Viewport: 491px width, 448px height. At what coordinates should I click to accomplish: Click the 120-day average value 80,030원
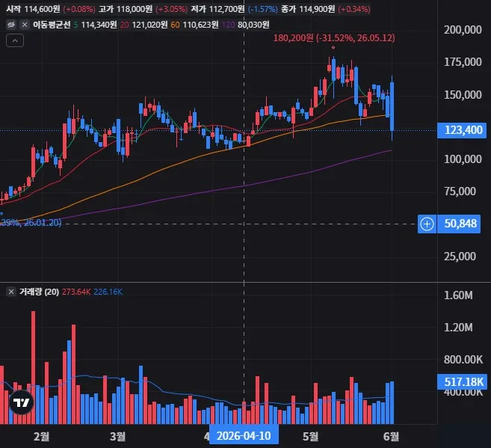(x=253, y=25)
